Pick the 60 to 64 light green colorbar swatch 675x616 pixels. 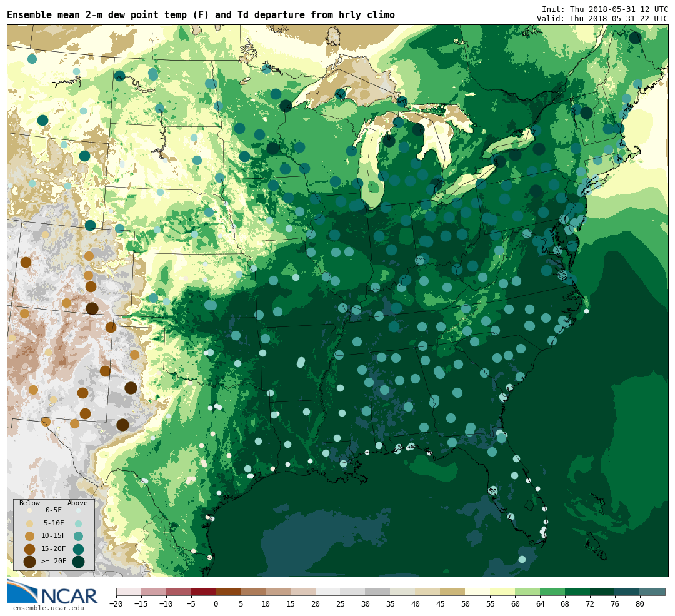[528, 592]
